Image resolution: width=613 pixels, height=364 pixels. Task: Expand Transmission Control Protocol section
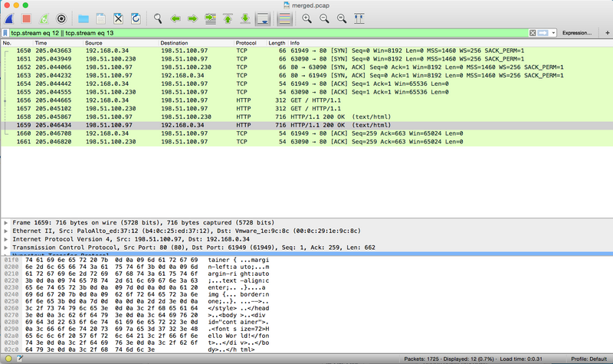coord(6,248)
